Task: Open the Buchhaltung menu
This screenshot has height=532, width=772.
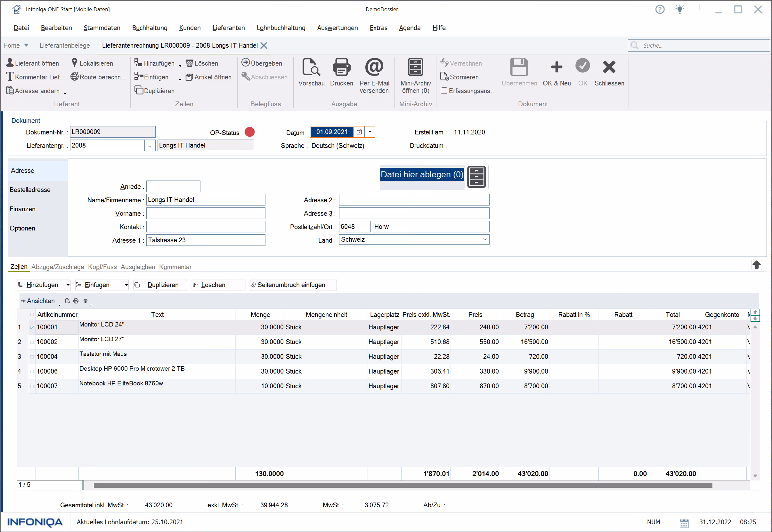Action: 150,28
